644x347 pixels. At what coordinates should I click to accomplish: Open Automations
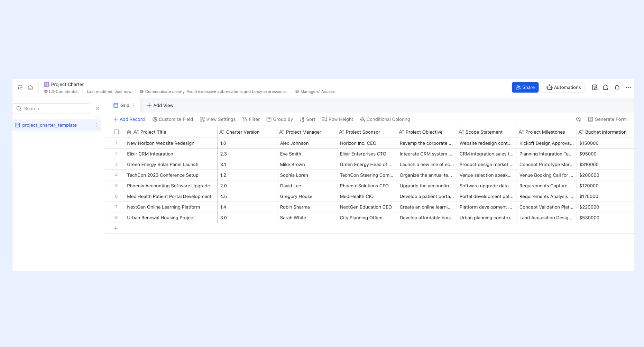(564, 88)
